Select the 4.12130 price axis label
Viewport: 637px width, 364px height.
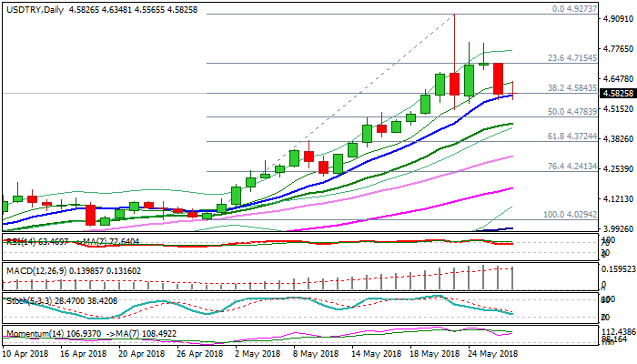click(616, 198)
